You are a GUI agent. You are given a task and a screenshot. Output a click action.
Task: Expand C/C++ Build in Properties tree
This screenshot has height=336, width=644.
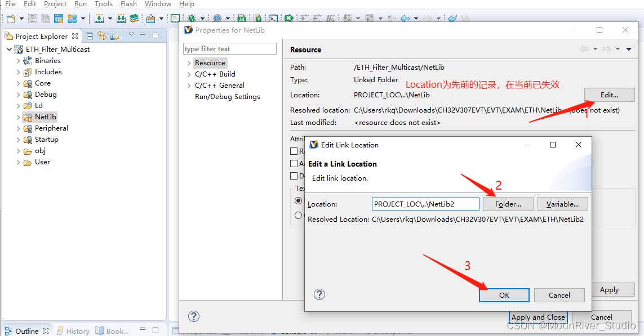189,74
